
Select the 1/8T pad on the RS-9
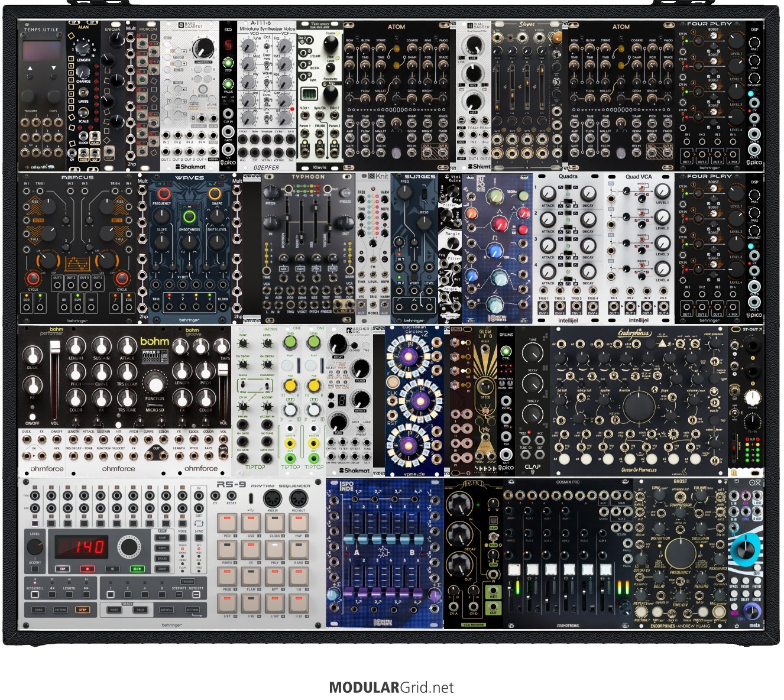point(227,604)
